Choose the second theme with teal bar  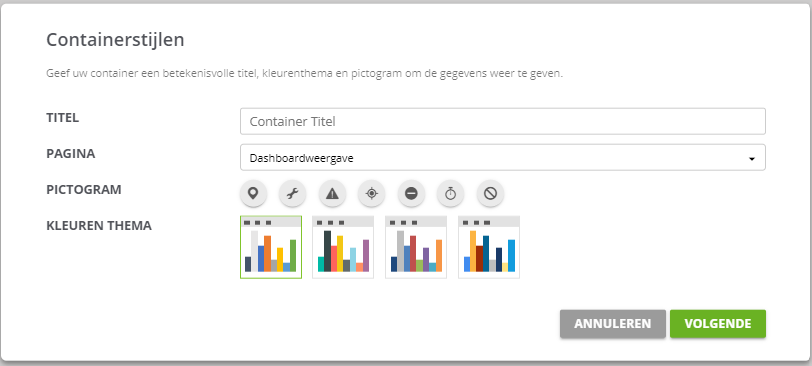coord(343,247)
